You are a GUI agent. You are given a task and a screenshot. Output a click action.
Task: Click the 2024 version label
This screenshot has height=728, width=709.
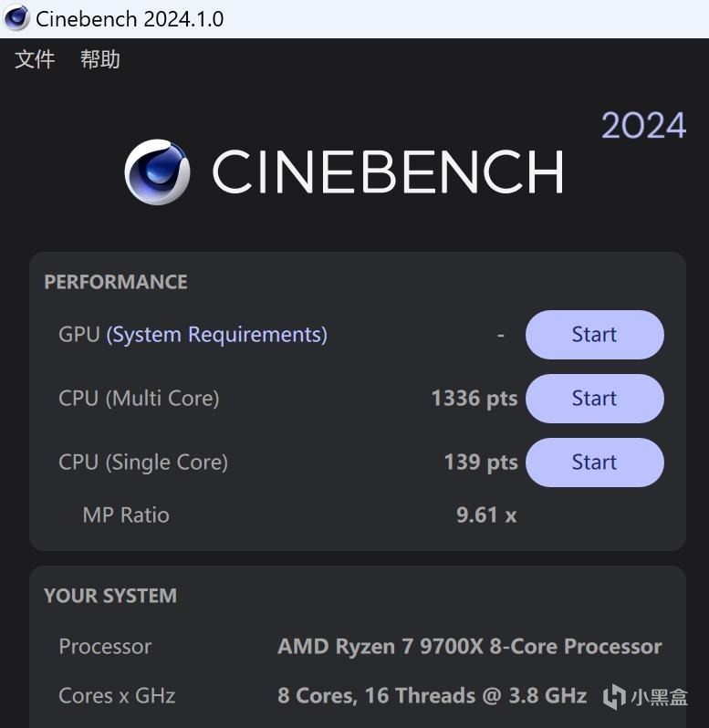pos(643,126)
